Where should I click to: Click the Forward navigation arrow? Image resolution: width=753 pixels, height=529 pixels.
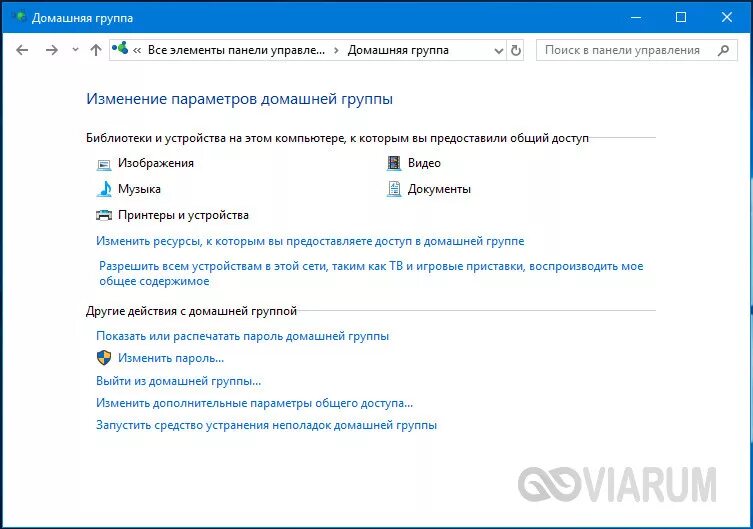51,50
